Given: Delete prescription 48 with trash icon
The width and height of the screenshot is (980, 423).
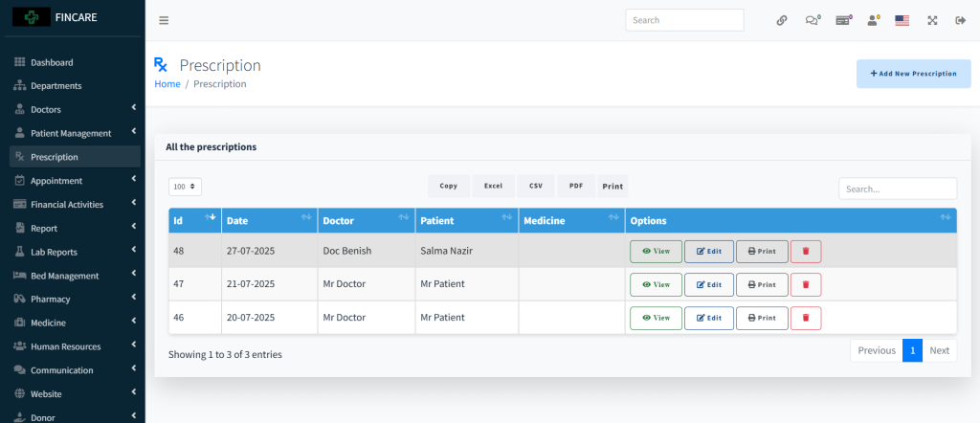Looking at the screenshot, I should click(806, 252).
